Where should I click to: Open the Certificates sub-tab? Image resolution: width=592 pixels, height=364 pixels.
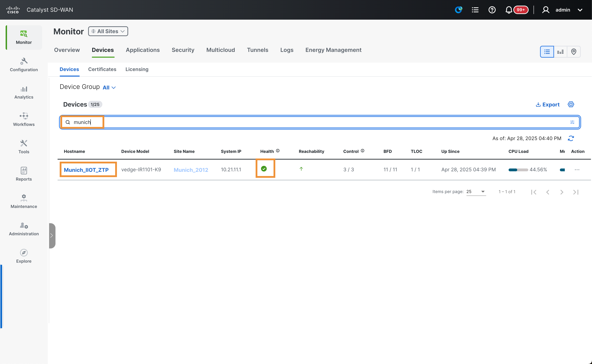(x=102, y=69)
